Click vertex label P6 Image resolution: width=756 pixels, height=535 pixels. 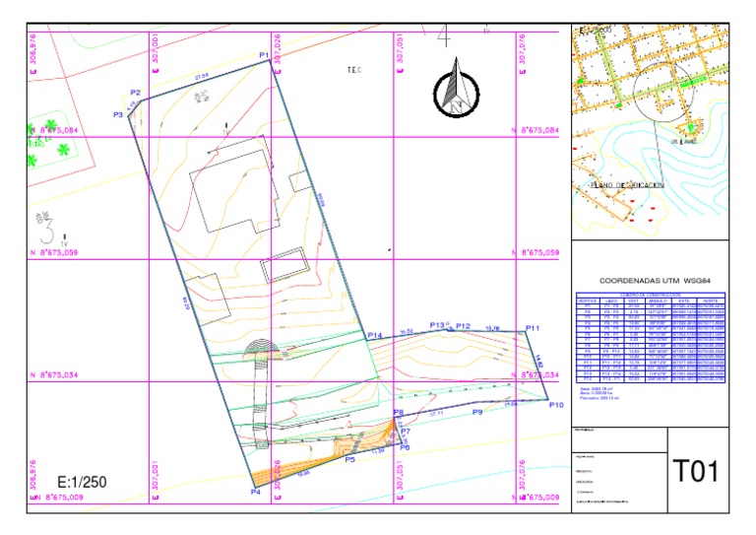pos(405,447)
